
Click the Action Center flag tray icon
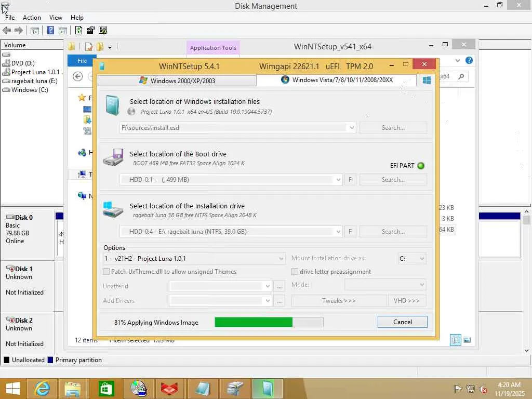point(458,389)
